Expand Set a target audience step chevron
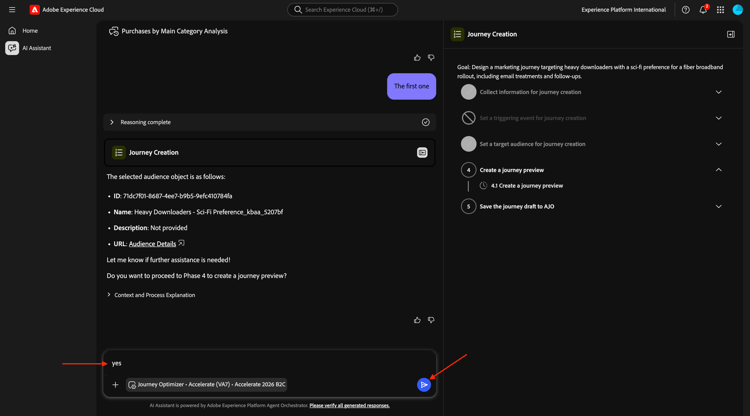The height and width of the screenshot is (416, 750). [x=718, y=144]
